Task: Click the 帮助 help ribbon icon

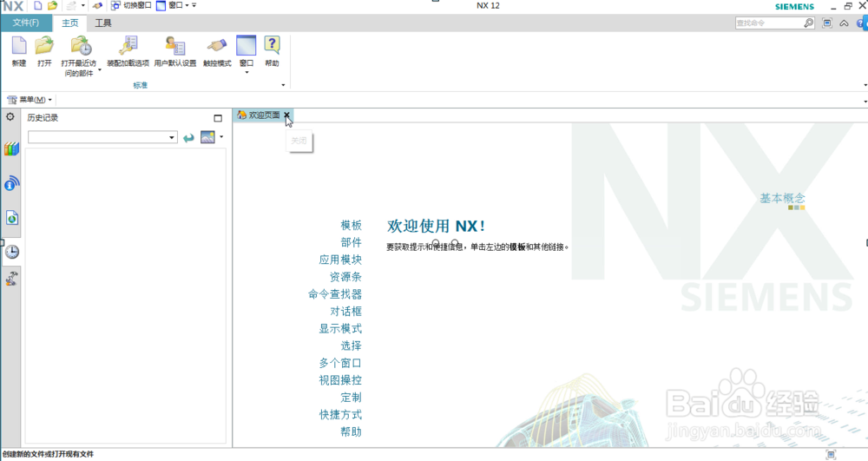Action: click(272, 46)
